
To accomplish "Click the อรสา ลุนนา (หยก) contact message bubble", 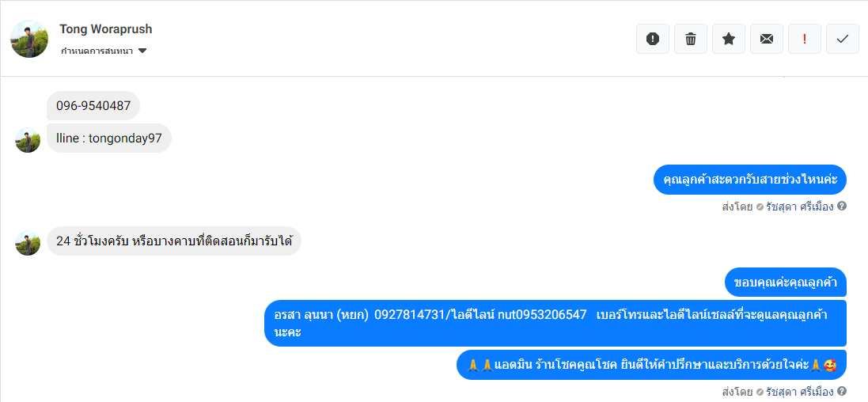I will [554, 323].
